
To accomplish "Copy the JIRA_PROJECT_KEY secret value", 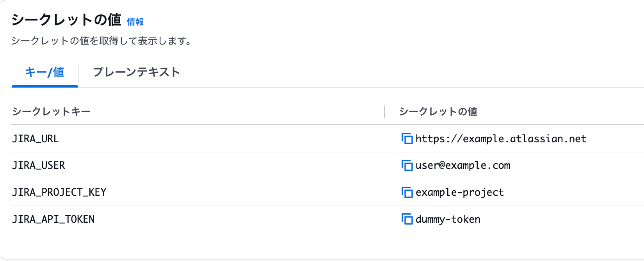I will 407,192.
